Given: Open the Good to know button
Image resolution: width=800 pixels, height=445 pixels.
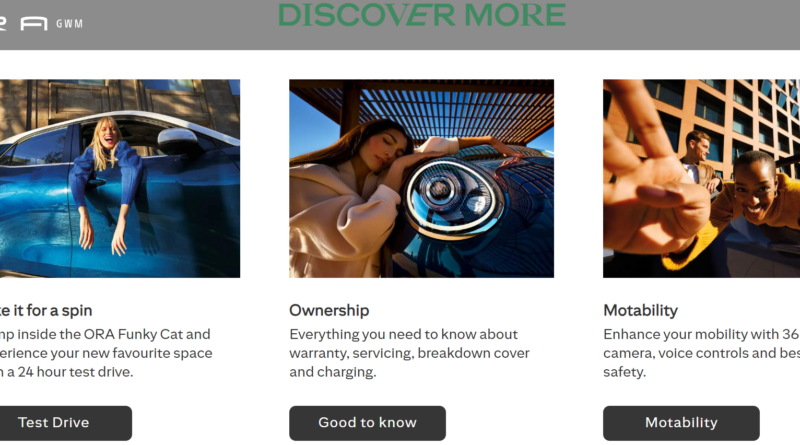Looking at the screenshot, I should (x=367, y=423).
